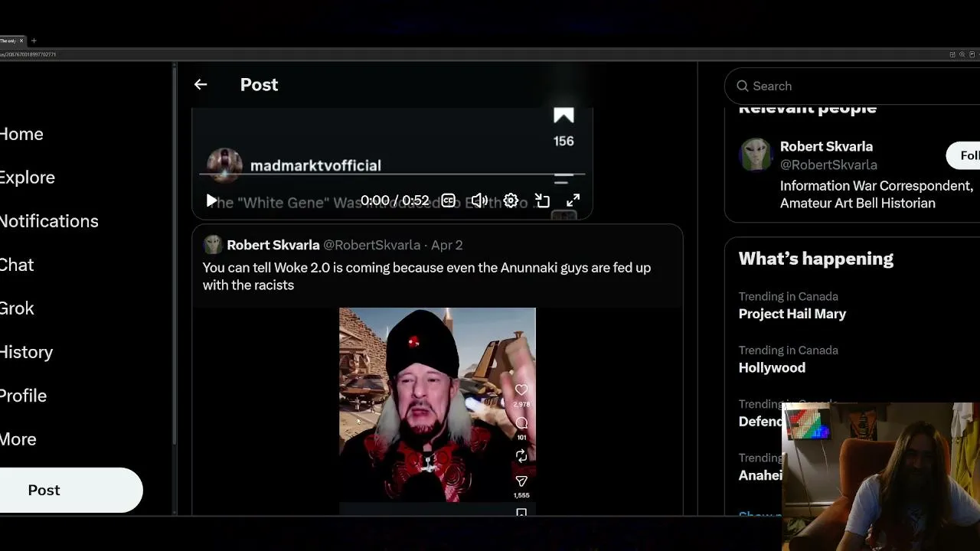980x551 pixels.
Task: Click the browser zoom magnifier icon
Action: point(962,54)
